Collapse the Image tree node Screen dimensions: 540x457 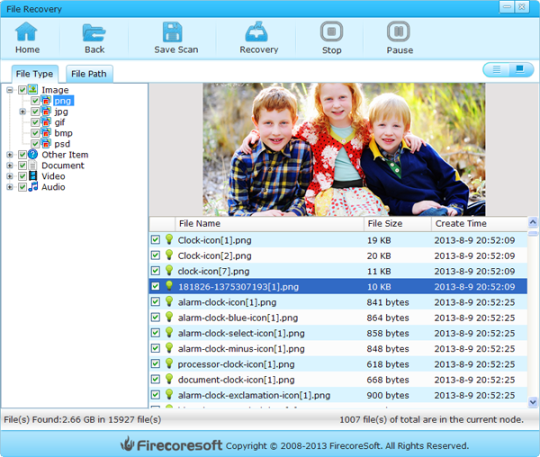[x=10, y=90]
